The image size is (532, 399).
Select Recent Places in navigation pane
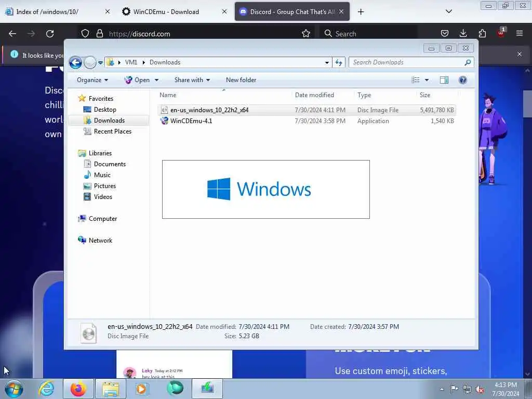coord(113,131)
